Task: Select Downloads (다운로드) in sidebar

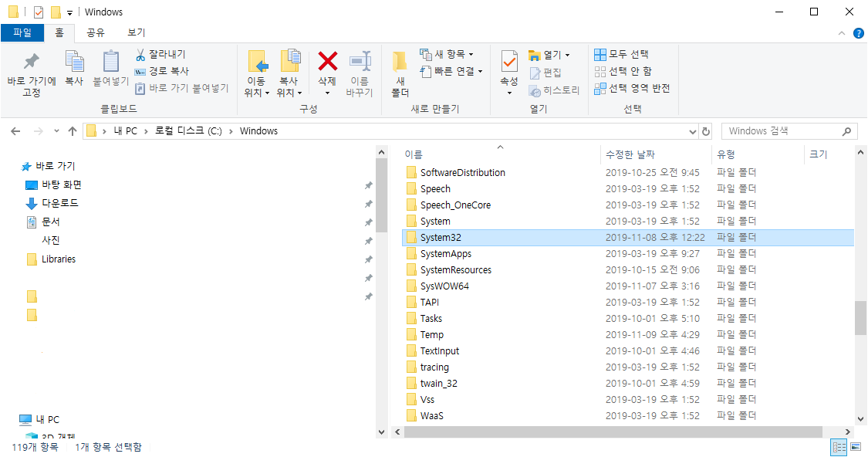Action: pyautogui.click(x=52, y=203)
